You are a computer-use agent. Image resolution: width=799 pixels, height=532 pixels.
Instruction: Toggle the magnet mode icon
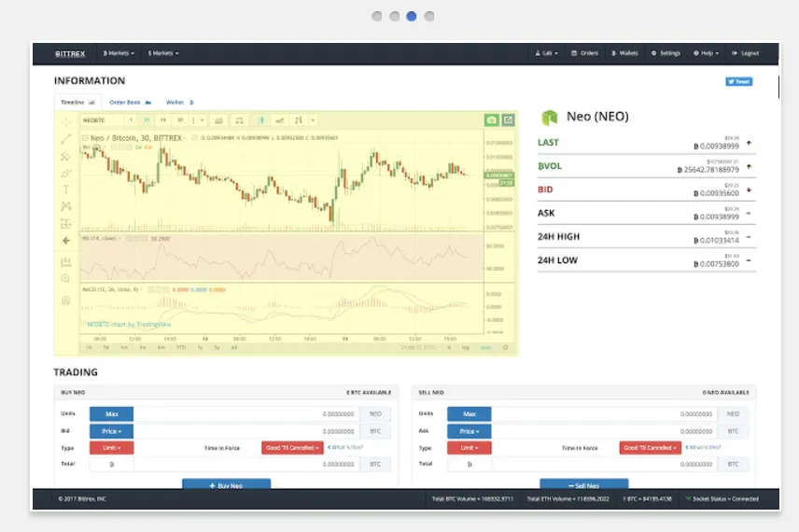pyautogui.click(x=66, y=301)
